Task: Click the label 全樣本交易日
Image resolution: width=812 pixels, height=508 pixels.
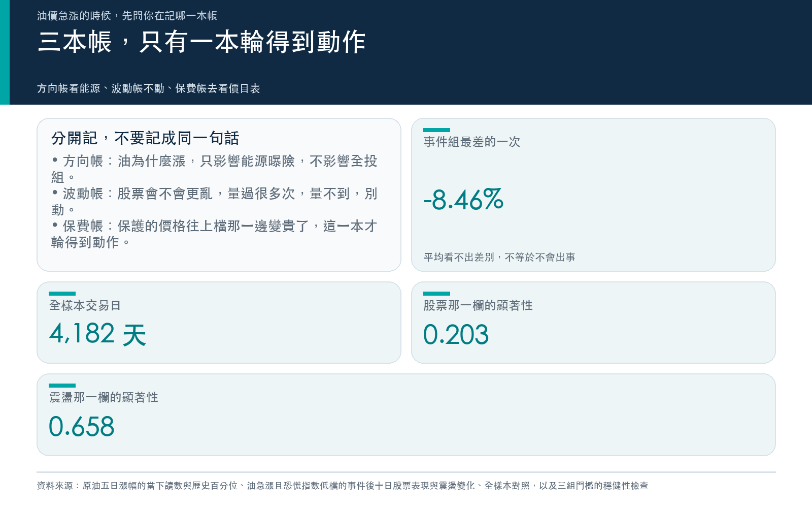Action: coord(85,305)
